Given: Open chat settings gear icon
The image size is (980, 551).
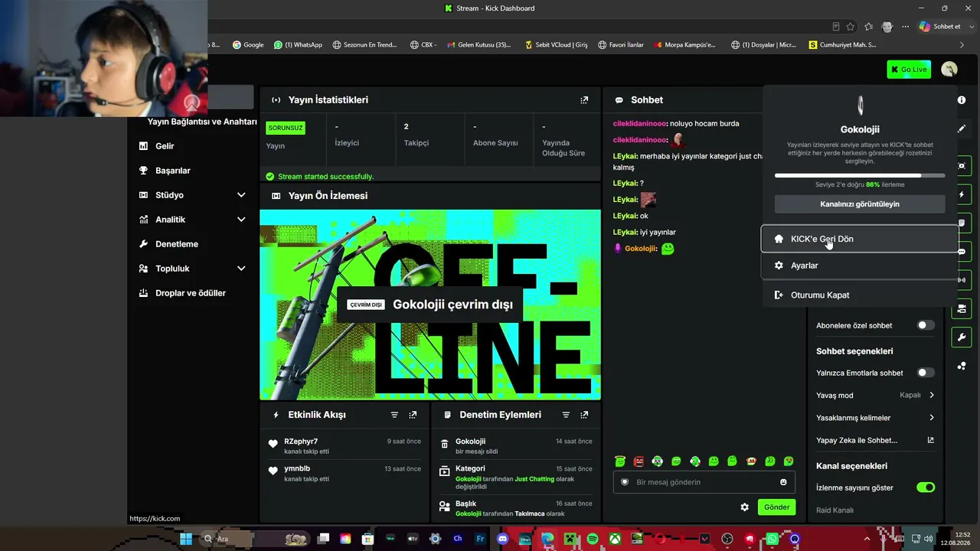Looking at the screenshot, I should (x=744, y=507).
